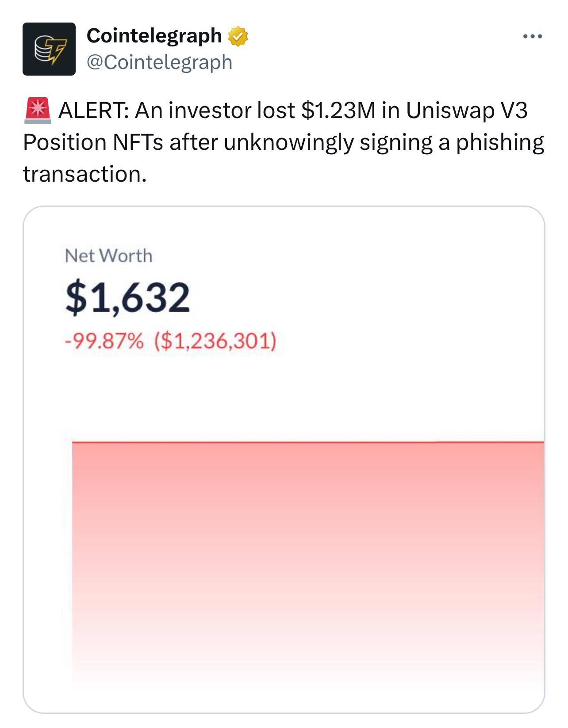Click the word ALERT: in the tweet
The image size is (568, 728).
pos(94,111)
